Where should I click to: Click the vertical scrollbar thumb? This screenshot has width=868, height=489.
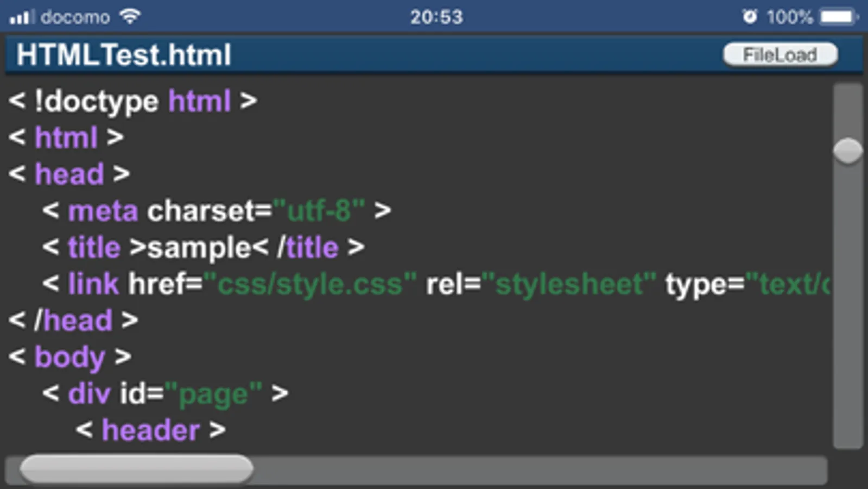(x=847, y=151)
